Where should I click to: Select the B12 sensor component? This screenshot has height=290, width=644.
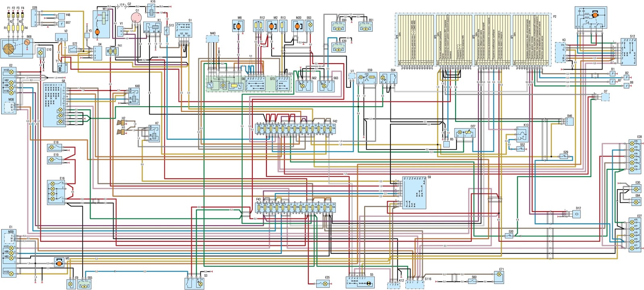coord(576,214)
